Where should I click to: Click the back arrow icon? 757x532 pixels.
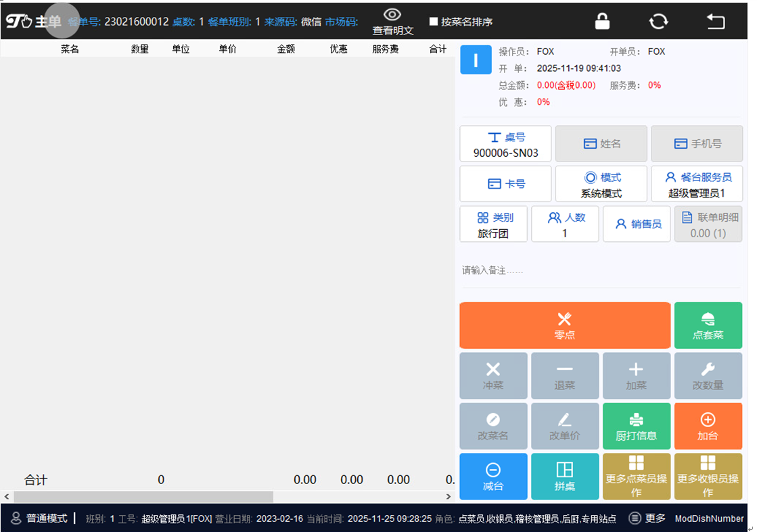pyautogui.click(x=715, y=22)
